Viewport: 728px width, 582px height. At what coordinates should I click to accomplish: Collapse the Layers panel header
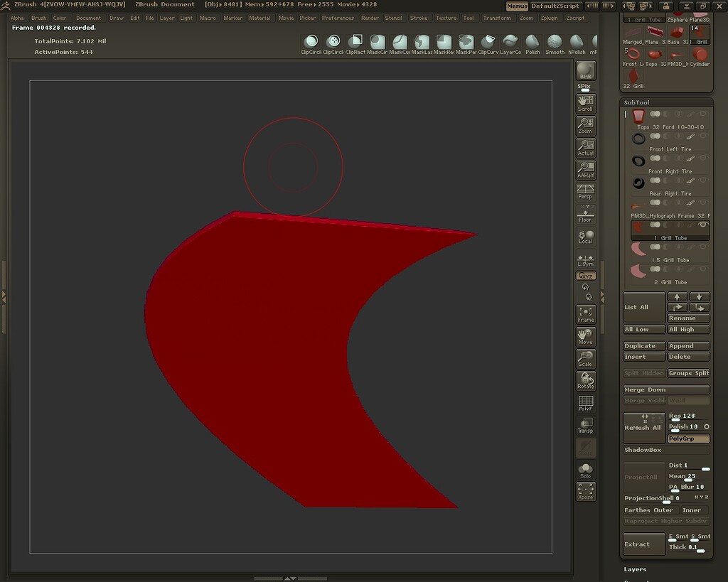tap(632, 568)
